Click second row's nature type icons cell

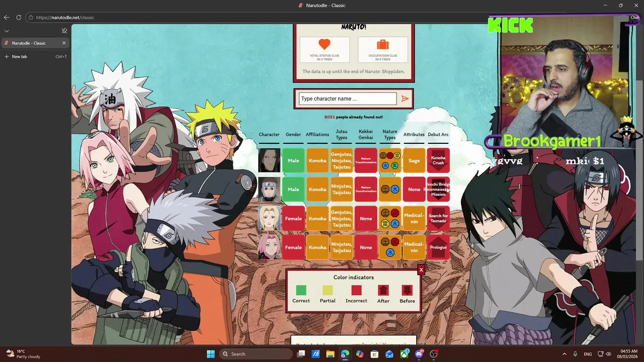[390, 190]
